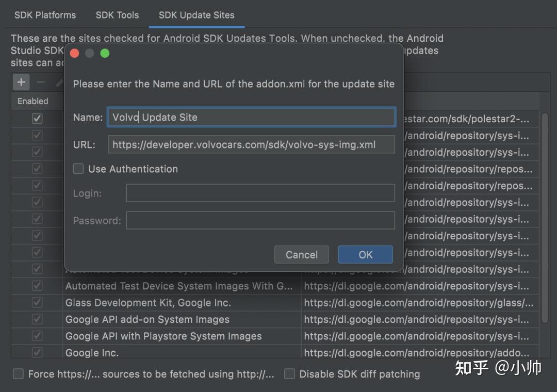Click the Enabled column header
This screenshot has width=557, height=392.
tap(33, 101)
